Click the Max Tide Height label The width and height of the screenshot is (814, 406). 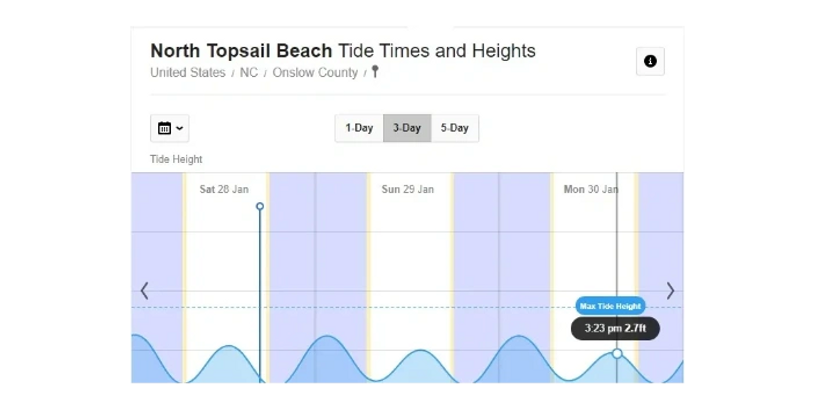pos(610,306)
